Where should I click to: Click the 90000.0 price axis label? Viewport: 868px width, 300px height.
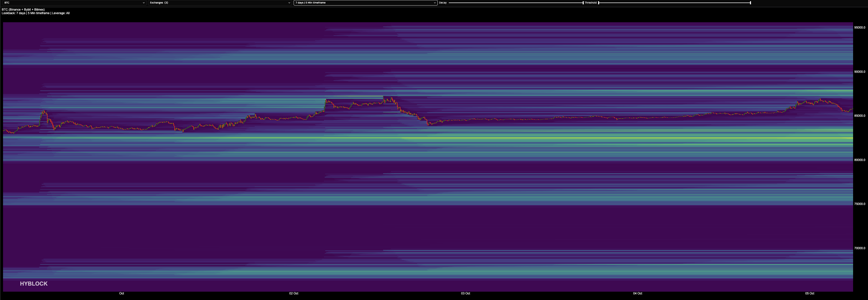click(x=860, y=72)
